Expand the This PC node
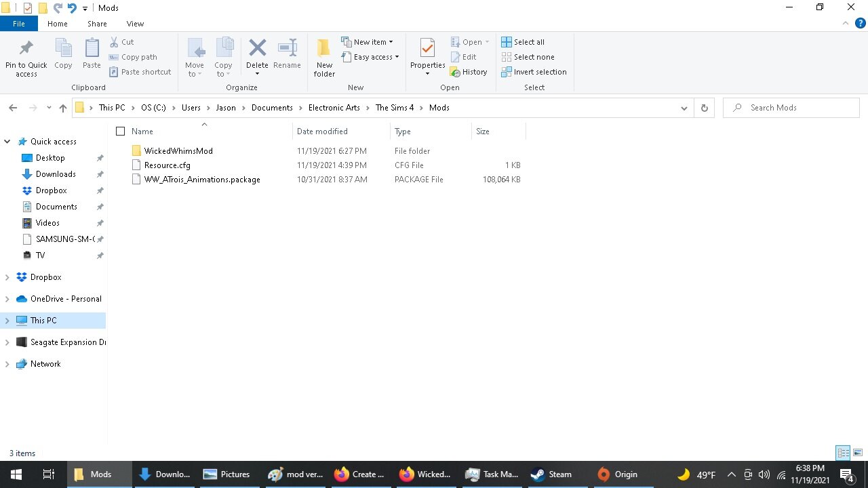This screenshot has width=868, height=488. coord(7,321)
